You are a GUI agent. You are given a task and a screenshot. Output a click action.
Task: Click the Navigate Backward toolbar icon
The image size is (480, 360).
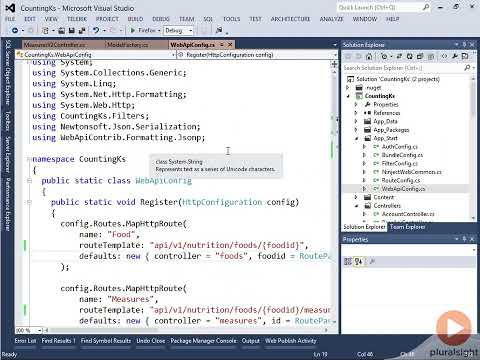coord(15,30)
